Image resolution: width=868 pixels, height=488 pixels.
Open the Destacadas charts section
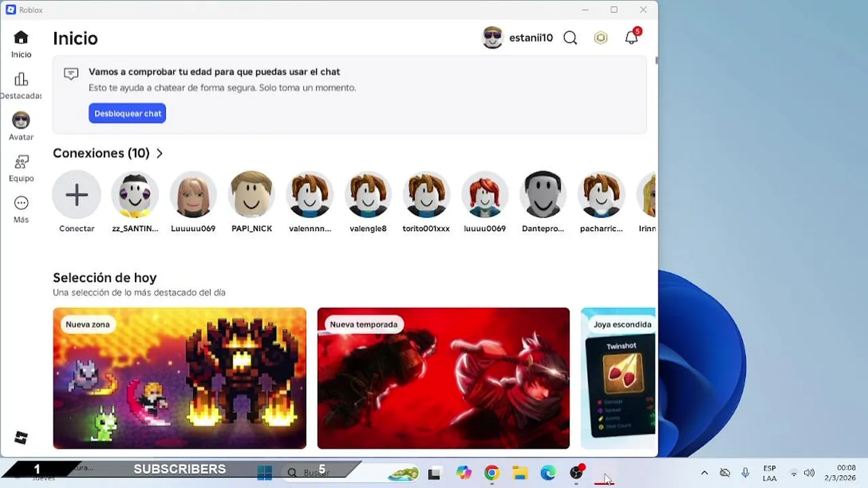[x=21, y=79]
